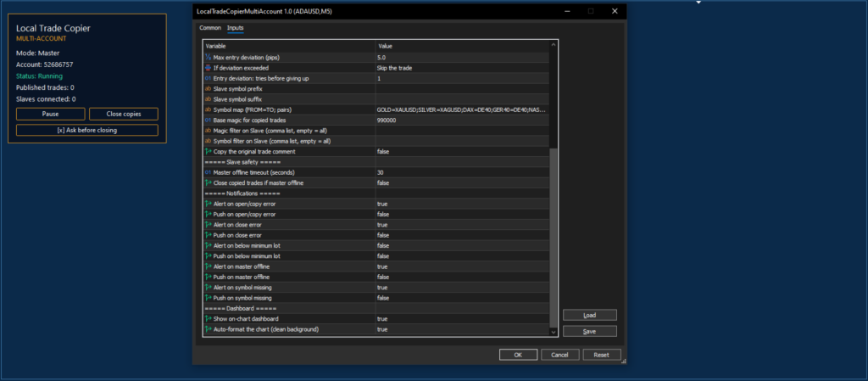
Task: Click the Master offline timeout icon
Action: [x=209, y=172]
